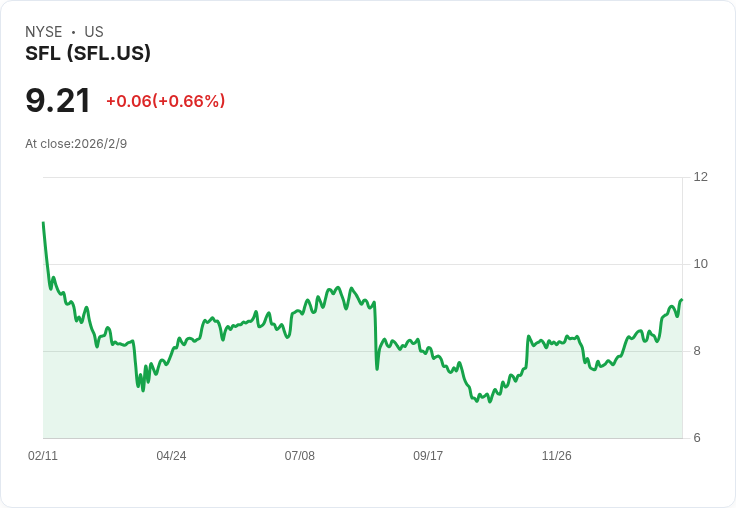Image resolution: width=736 pixels, height=508 pixels.
Task: Click the At close date text
Action: point(76,144)
